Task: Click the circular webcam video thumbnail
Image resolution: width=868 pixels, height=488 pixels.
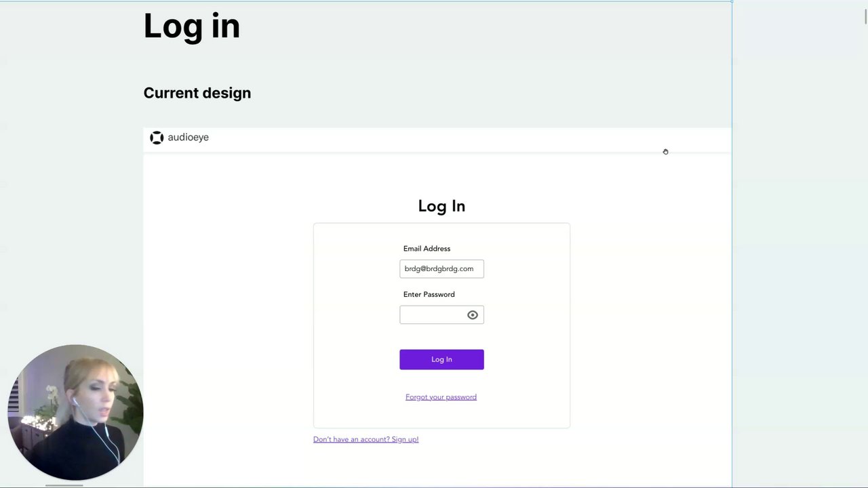Action: [x=75, y=412]
